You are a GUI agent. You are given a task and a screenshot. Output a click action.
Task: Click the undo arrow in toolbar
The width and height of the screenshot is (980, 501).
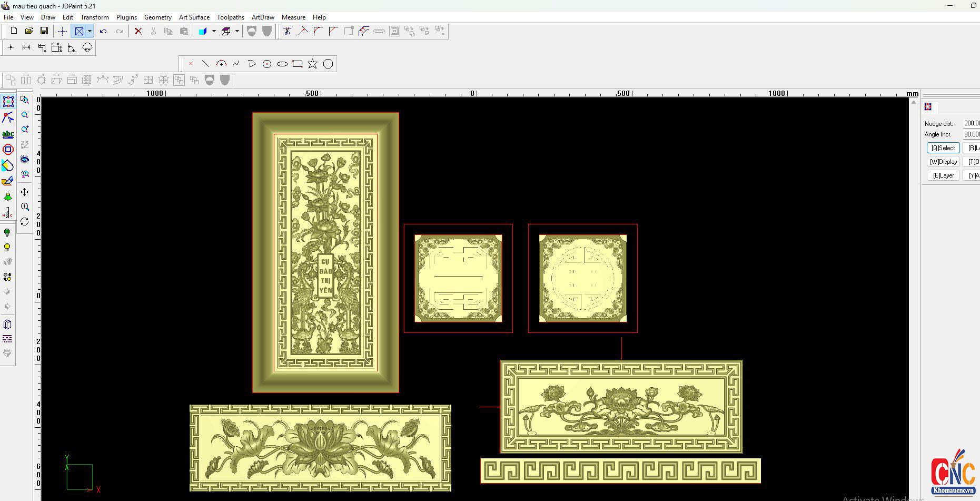click(x=103, y=31)
